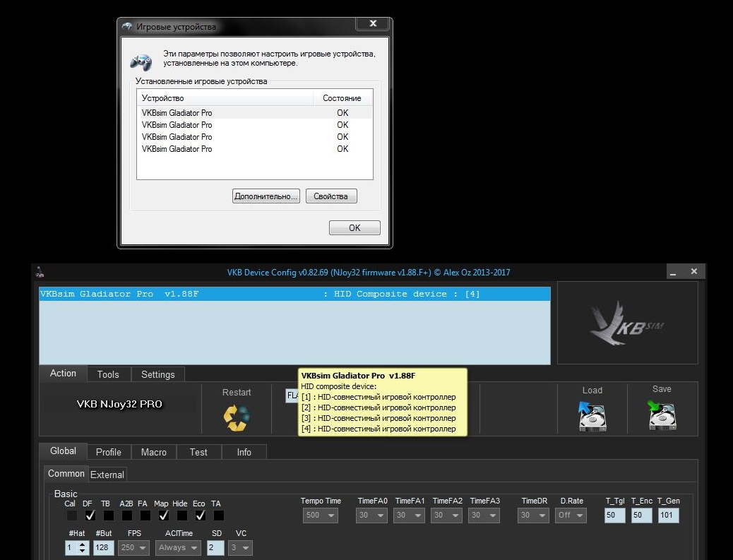The image size is (733, 560).
Task: Open the Test tab
Action: (x=198, y=452)
